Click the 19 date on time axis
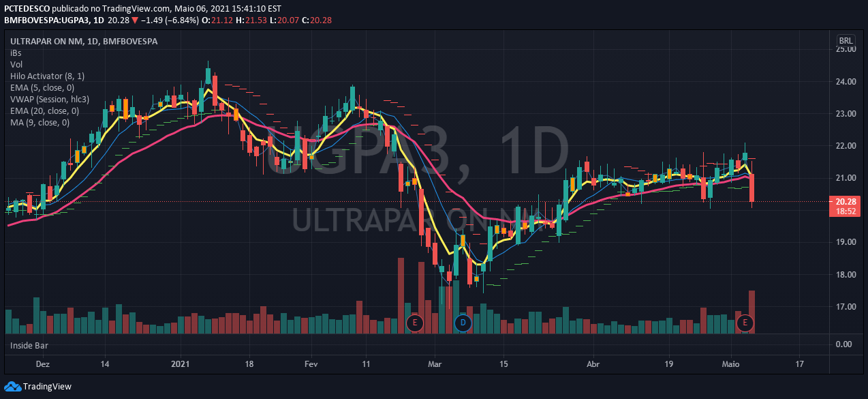The width and height of the screenshot is (868, 399). (x=669, y=364)
